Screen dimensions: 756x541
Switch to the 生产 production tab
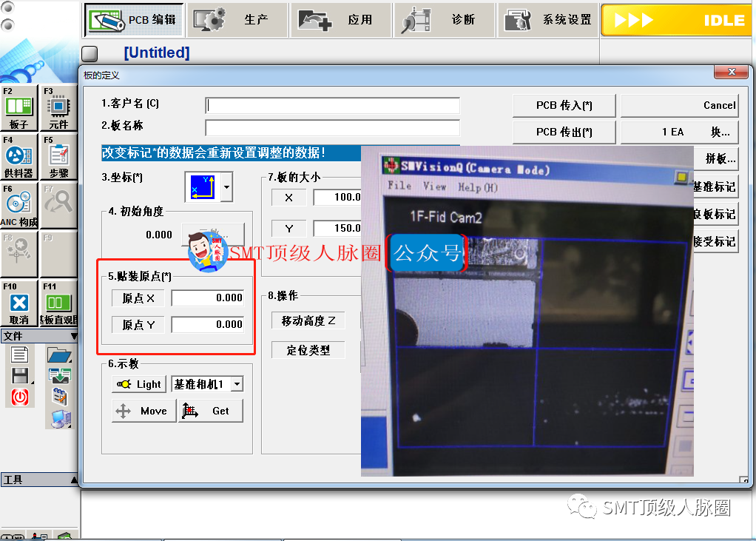(237, 20)
